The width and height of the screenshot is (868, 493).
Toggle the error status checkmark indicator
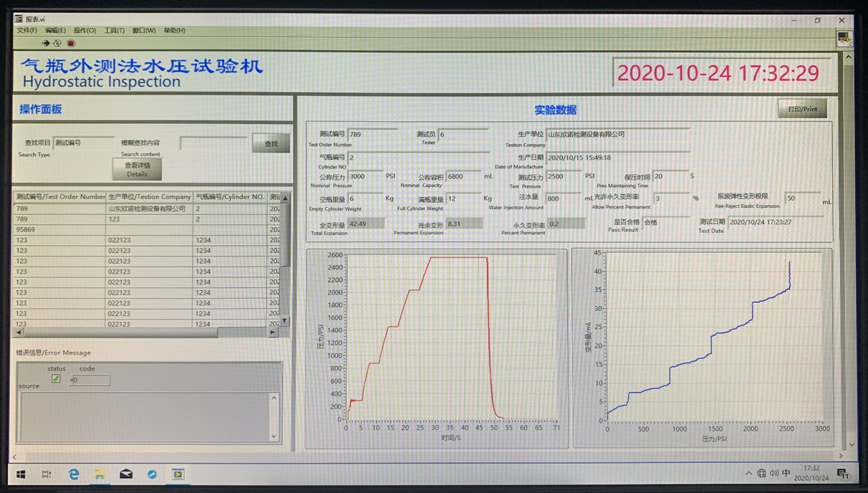56,379
